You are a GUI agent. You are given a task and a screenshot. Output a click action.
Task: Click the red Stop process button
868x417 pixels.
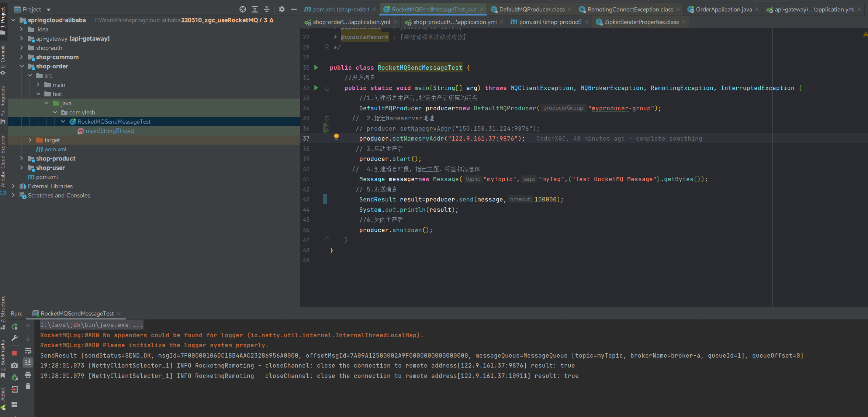[14, 353]
